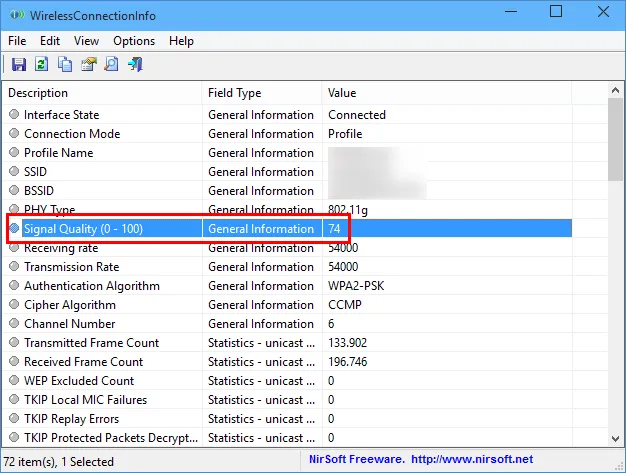Click the Exit toolbar icon
Viewport: 626px width, 473px height.
pyautogui.click(x=135, y=64)
